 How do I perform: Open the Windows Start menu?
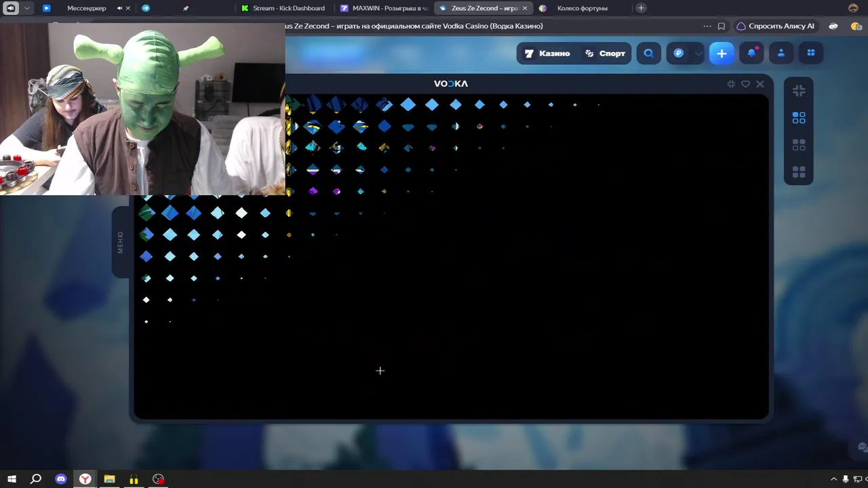coord(12,479)
